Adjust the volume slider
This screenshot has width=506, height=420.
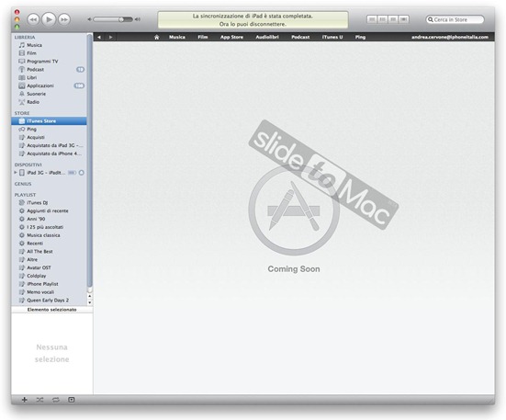(113, 19)
